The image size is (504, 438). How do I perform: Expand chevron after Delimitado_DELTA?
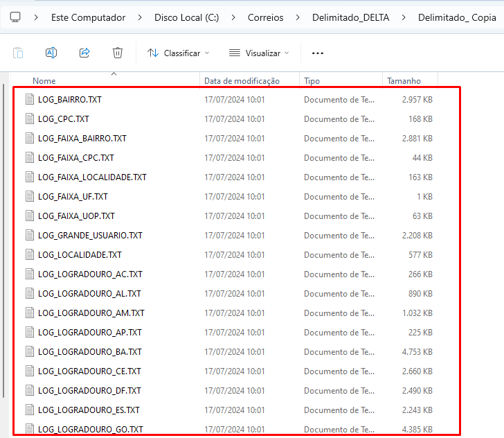[x=404, y=17]
